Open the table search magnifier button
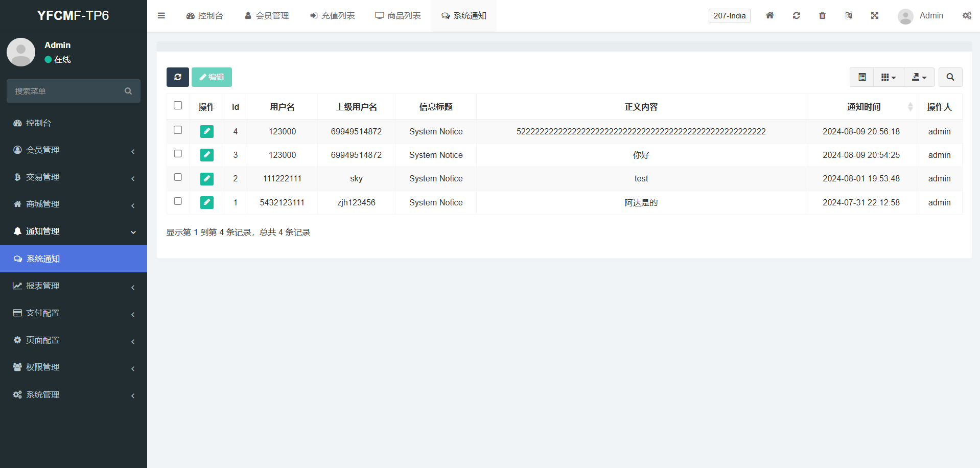Viewport: 980px width, 468px height. pos(950,77)
